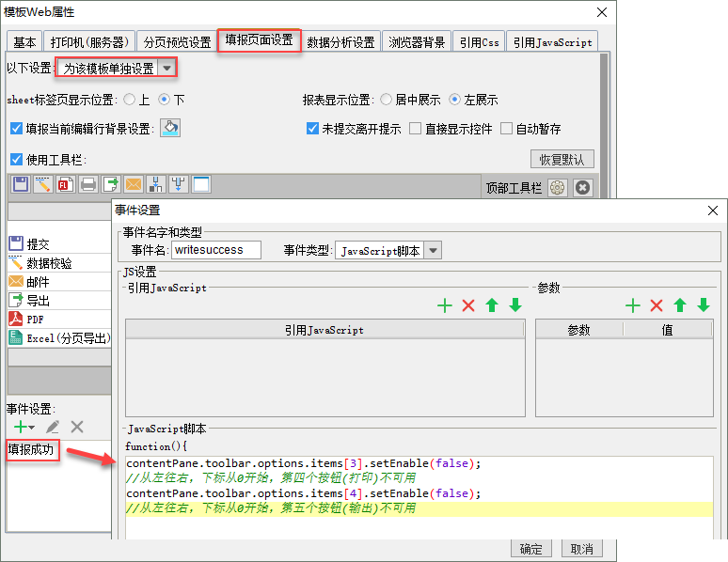This screenshot has height=562, width=728.
Task: Switch to 填报页面设置 tab
Action: 259,40
